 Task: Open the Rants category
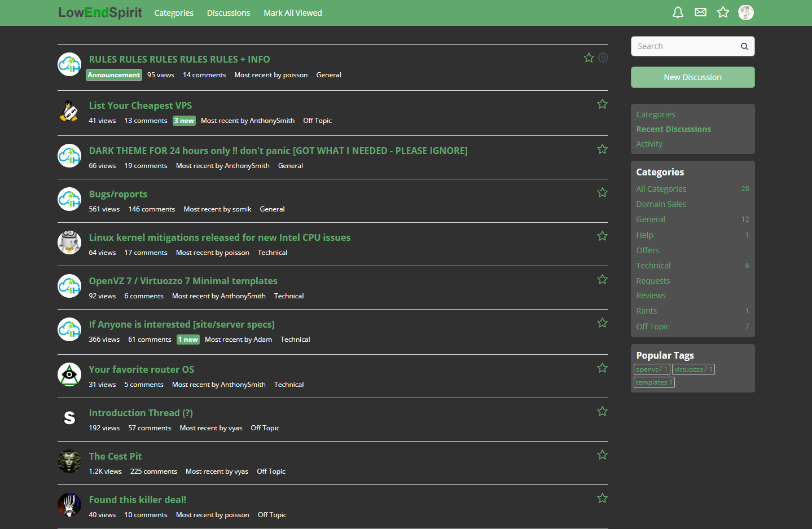[x=646, y=311]
